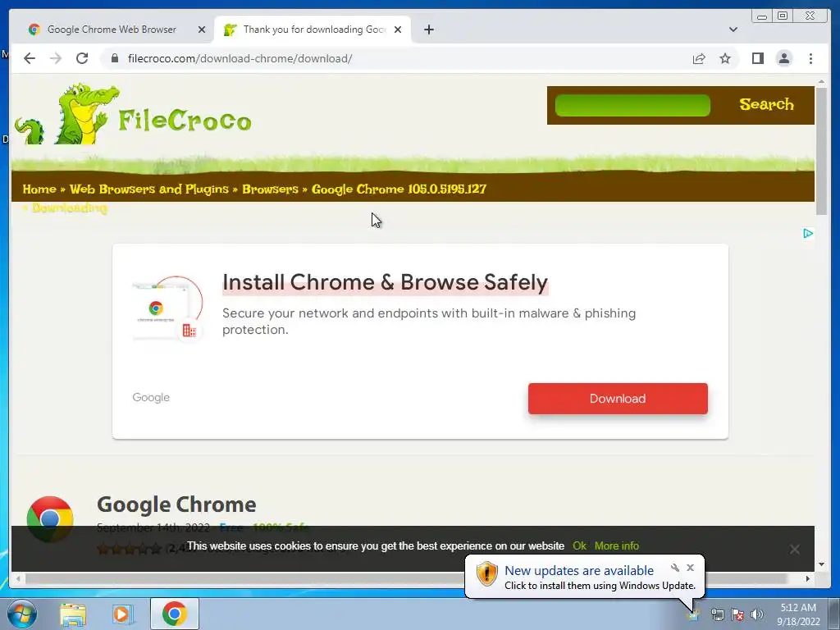Open Web Browsers and Plugins breadcrumb
840x630 pixels.
point(149,189)
